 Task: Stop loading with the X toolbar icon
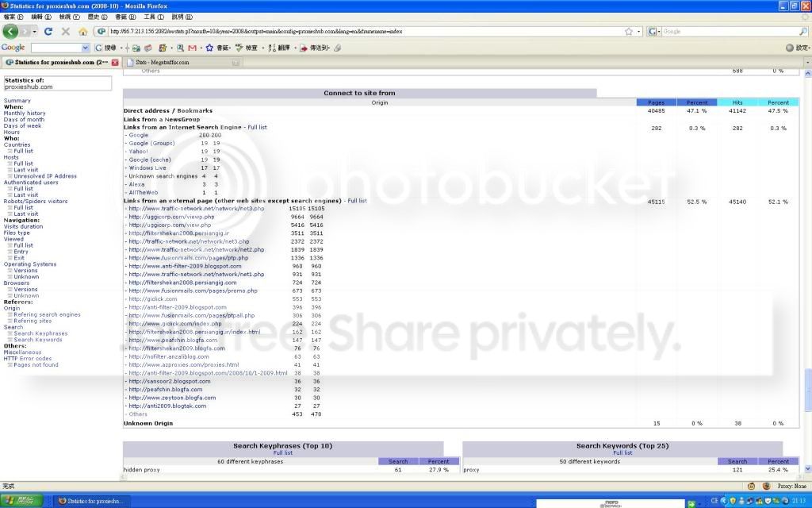(x=65, y=32)
